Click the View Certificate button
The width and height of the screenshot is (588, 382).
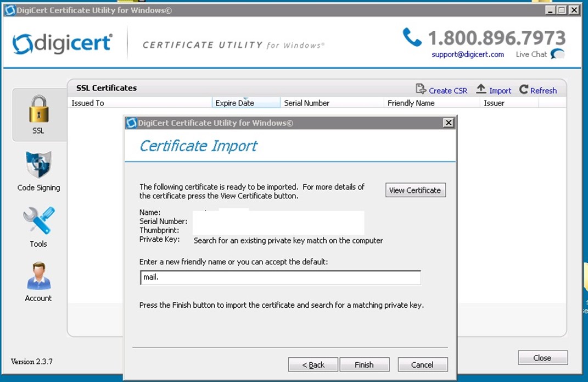[416, 190]
